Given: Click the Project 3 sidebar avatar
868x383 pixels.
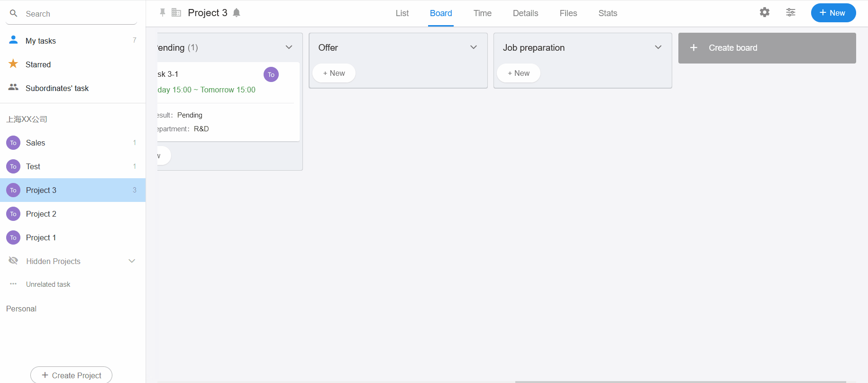Looking at the screenshot, I should pos(13,190).
